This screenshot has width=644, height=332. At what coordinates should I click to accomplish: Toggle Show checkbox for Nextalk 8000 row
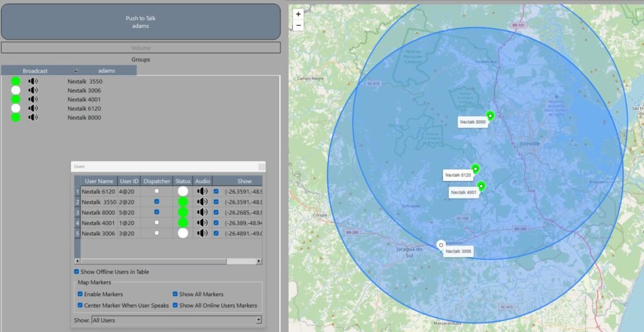pos(216,212)
